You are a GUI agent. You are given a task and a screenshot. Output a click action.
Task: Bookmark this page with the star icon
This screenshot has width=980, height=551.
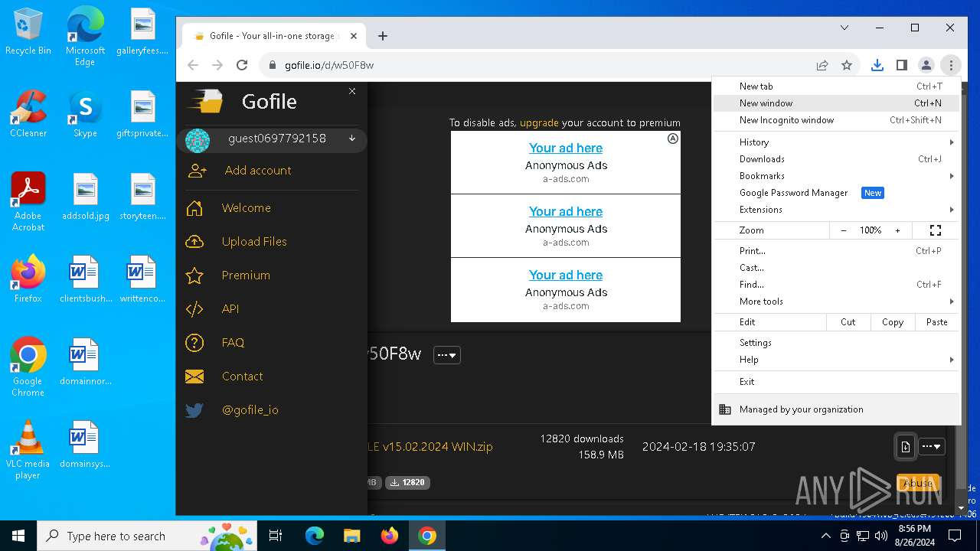click(847, 65)
